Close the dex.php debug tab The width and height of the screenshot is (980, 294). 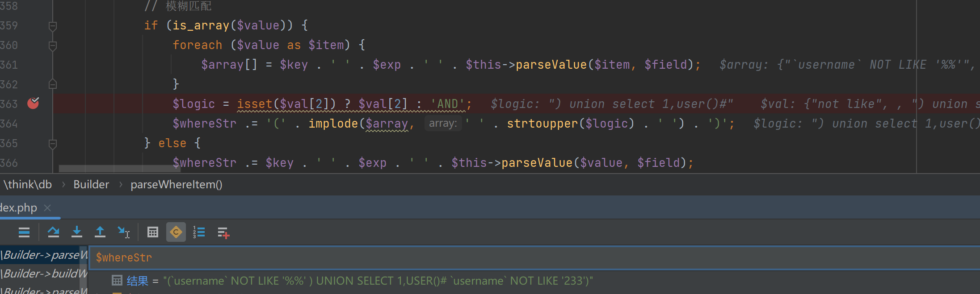pos(48,208)
